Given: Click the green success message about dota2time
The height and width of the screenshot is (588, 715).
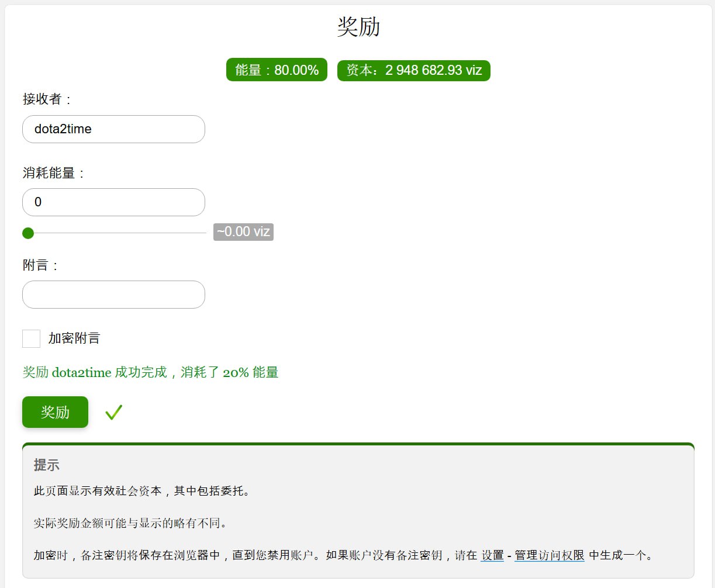Looking at the screenshot, I should 150,372.
